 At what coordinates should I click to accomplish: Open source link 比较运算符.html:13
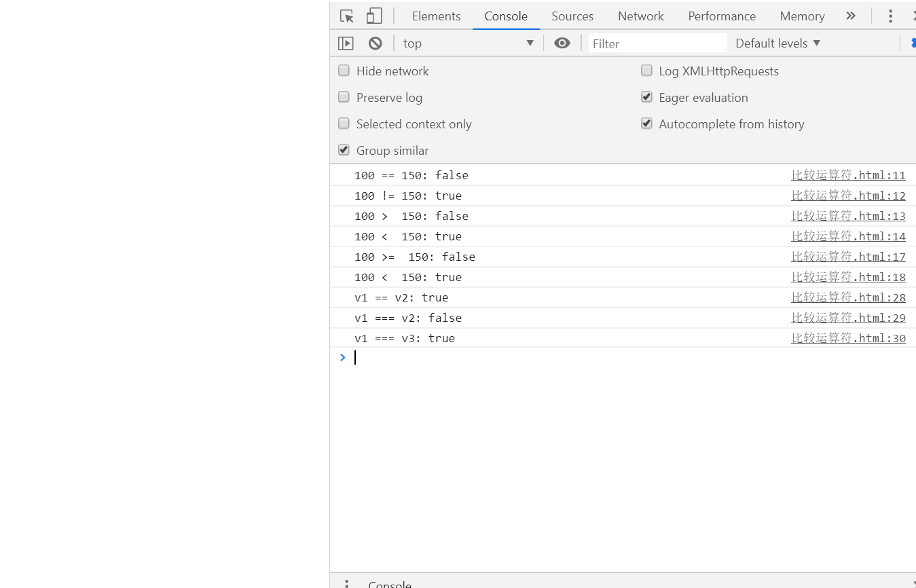(x=848, y=216)
